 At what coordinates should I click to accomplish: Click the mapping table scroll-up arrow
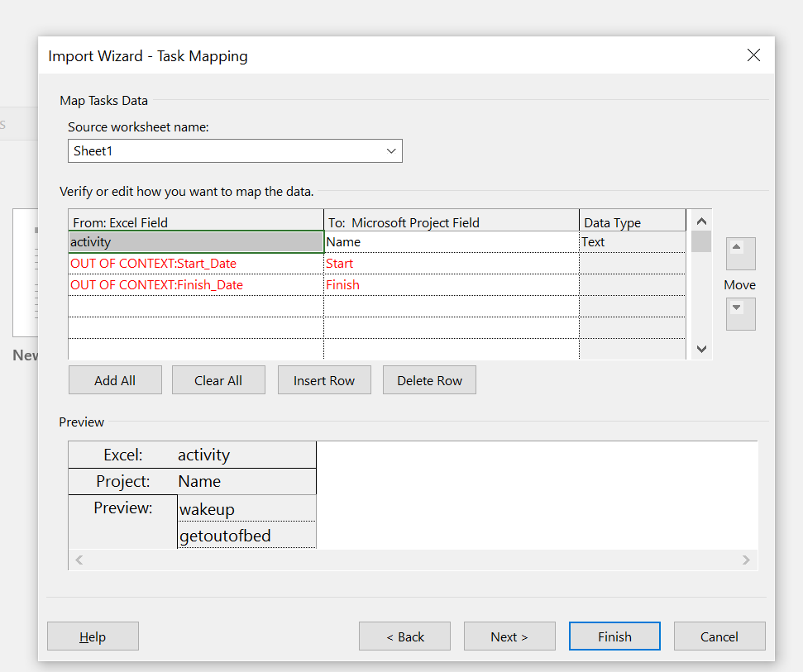click(701, 221)
